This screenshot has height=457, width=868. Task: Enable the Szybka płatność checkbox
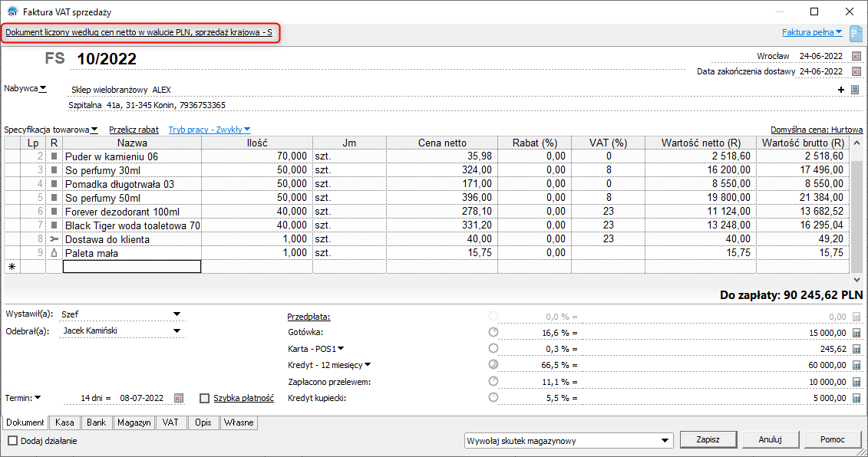tap(204, 398)
